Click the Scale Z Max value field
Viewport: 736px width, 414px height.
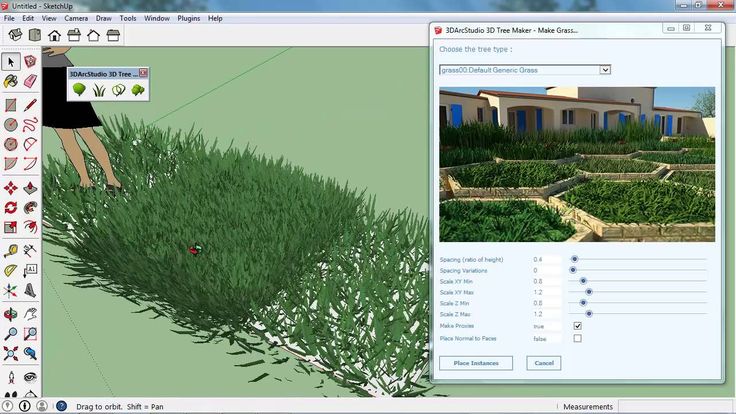(546, 314)
